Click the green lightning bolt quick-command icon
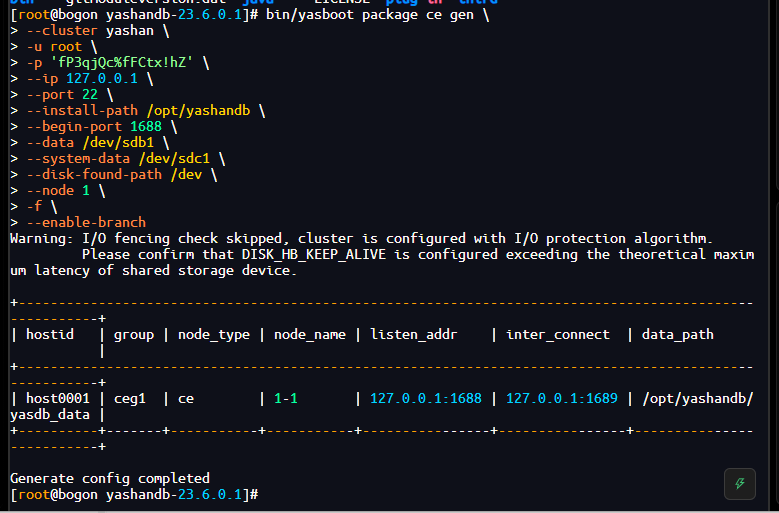The width and height of the screenshot is (779, 513). [x=740, y=484]
